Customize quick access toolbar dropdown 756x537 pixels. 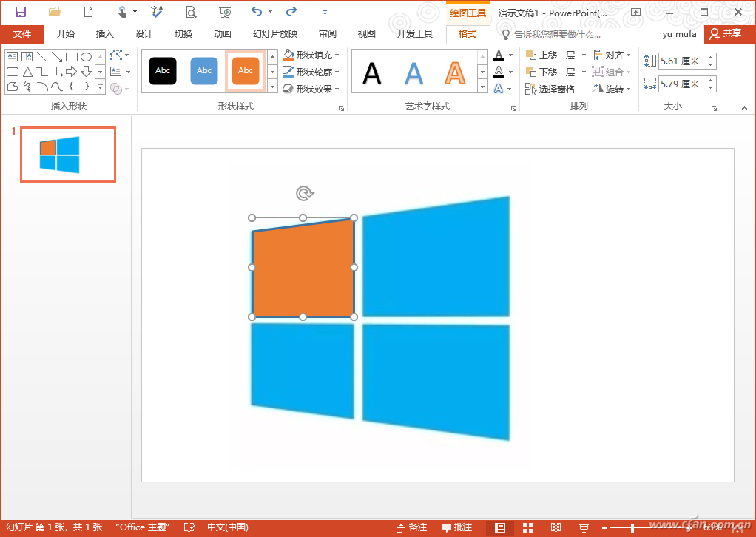click(x=325, y=13)
